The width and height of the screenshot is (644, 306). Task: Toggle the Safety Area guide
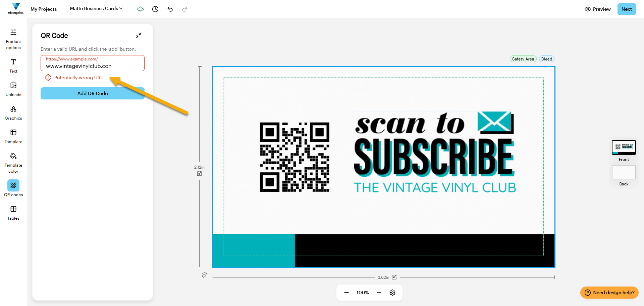pyautogui.click(x=523, y=59)
